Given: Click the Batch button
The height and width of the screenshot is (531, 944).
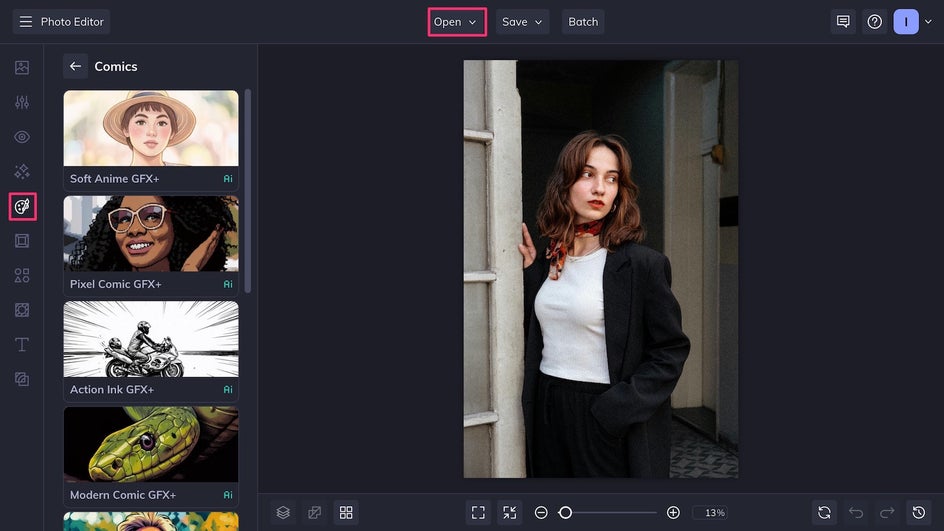Looking at the screenshot, I should click(583, 22).
